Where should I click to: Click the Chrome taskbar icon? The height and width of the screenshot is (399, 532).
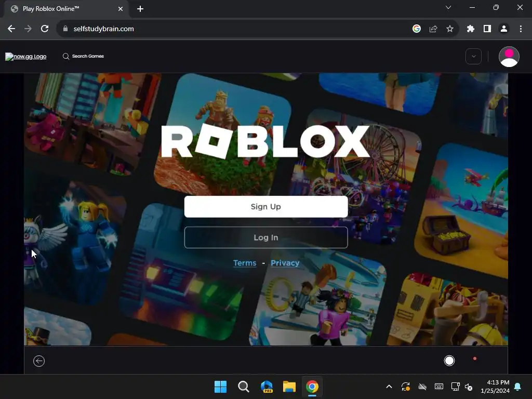click(312, 387)
